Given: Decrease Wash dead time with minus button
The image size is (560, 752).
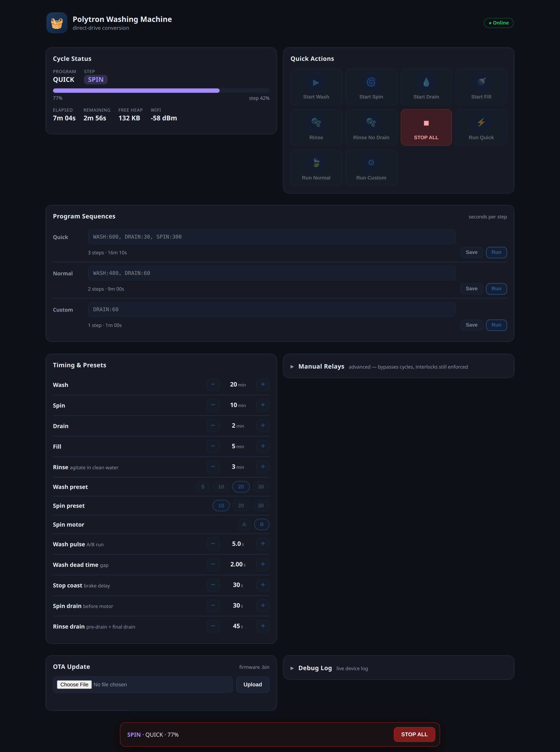Looking at the screenshot, I should pyautogui.click(x=213, y=564).
